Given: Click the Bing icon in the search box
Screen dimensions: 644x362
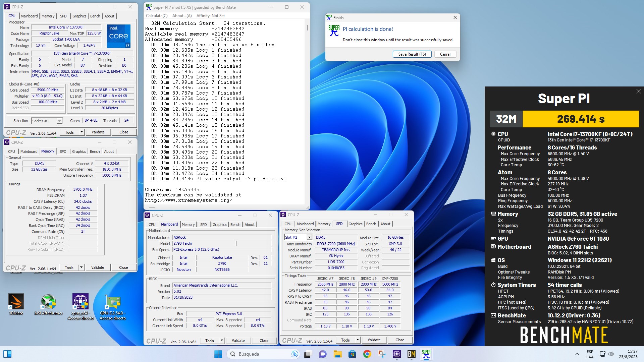Looking at the screenshot, I should coord(294,354).
